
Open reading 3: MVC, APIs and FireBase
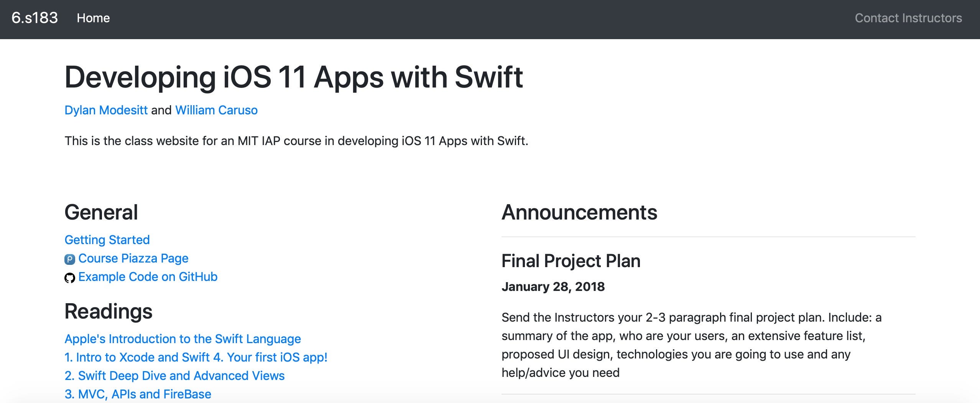[138, 394]
